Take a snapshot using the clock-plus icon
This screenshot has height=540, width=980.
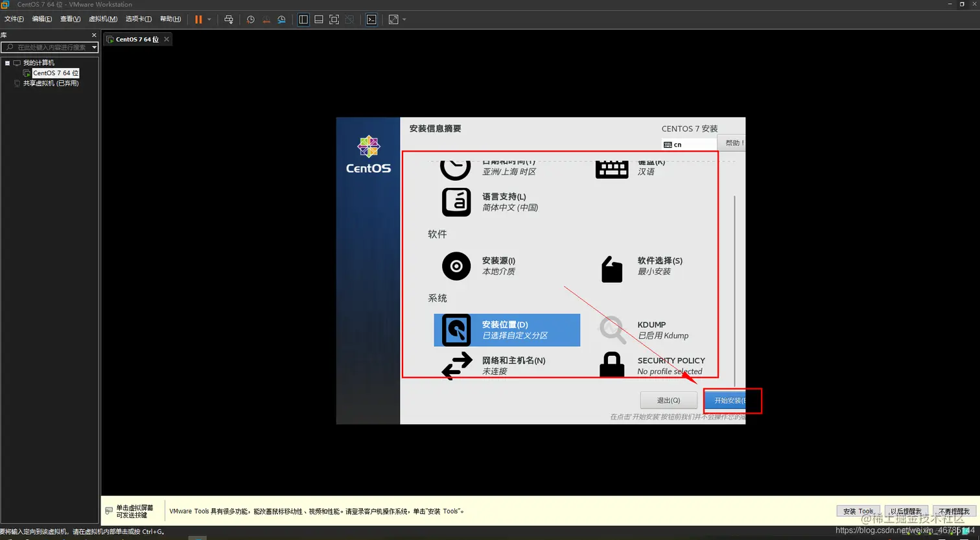pyautogui.click(x=250, y=19)
